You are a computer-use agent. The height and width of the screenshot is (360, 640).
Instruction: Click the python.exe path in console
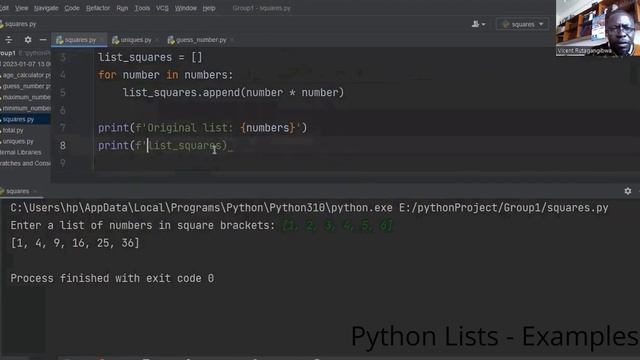[x=201, y=208]
